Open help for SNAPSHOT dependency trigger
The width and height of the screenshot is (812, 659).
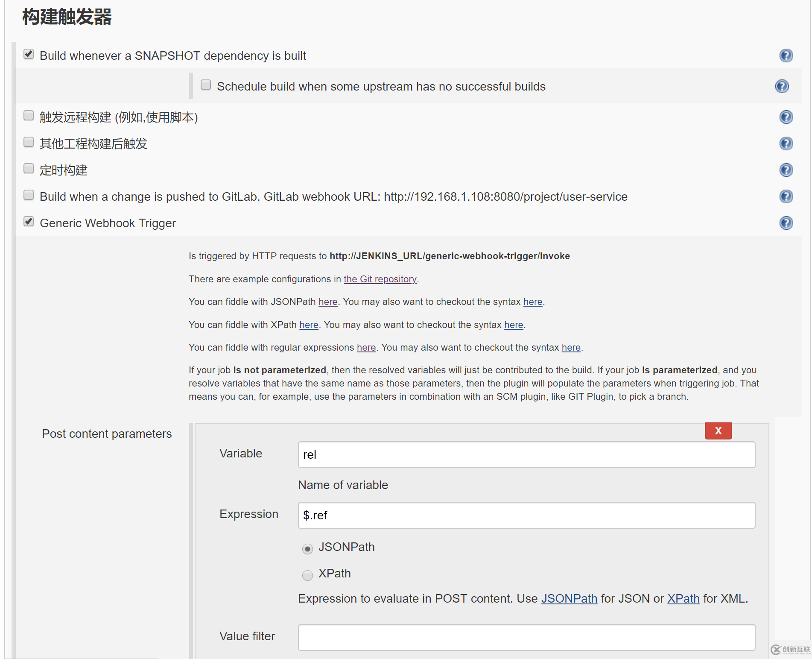pos(786,55)
